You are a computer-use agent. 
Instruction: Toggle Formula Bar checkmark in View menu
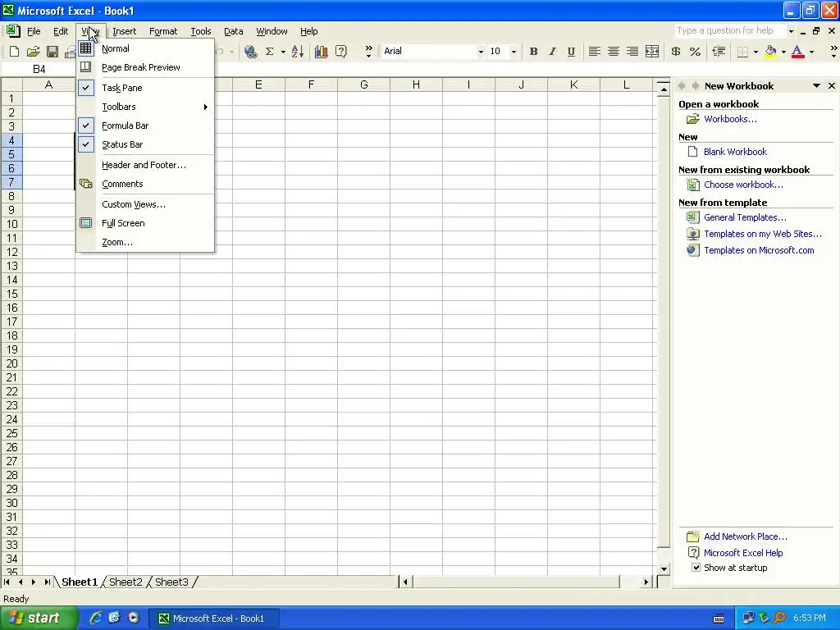[85, 126]
